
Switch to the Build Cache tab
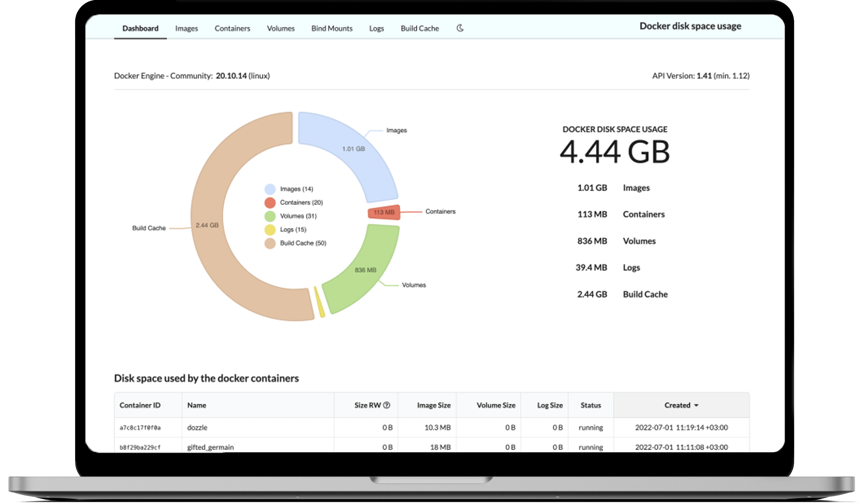419,28
